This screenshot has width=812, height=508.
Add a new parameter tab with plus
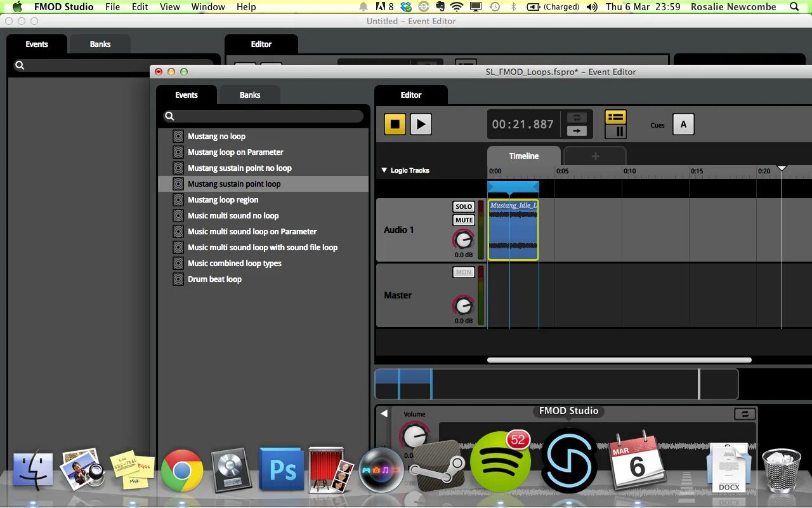point(594,156)
